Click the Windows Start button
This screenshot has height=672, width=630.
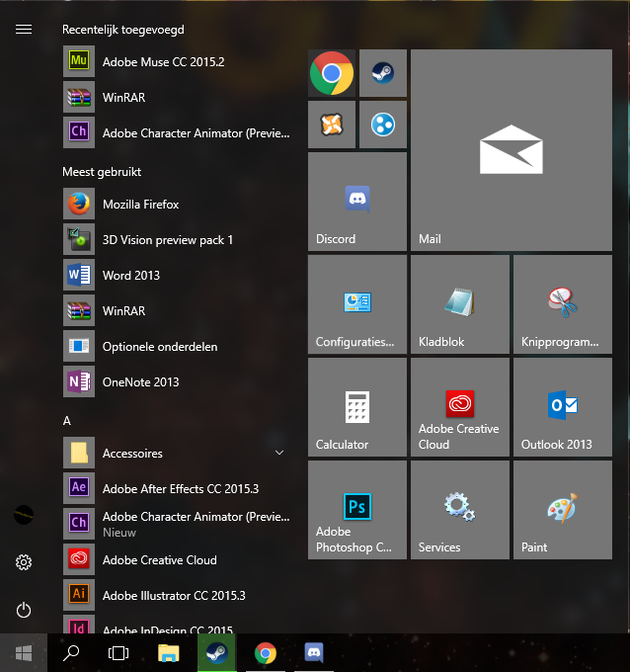click(24, 652)
